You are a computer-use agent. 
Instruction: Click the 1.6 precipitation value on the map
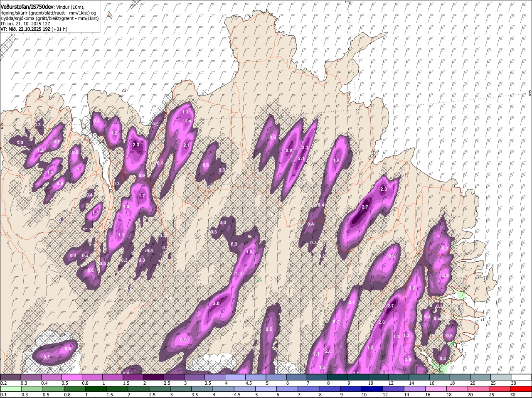point(336,160)
